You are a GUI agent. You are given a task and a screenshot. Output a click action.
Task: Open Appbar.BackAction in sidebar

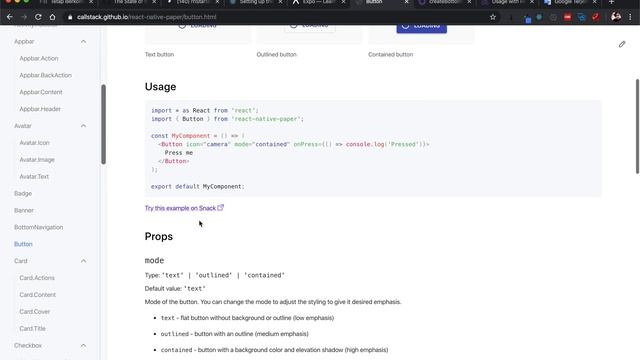point(45,75)
